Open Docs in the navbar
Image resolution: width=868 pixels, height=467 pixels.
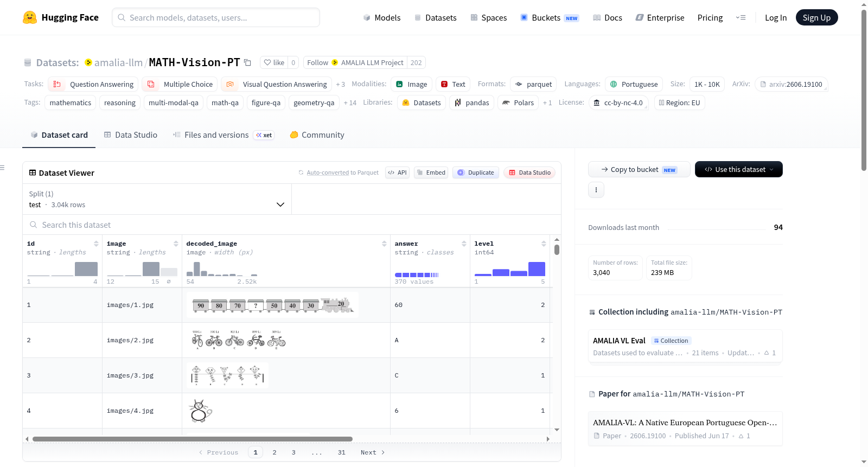(608, 17)
